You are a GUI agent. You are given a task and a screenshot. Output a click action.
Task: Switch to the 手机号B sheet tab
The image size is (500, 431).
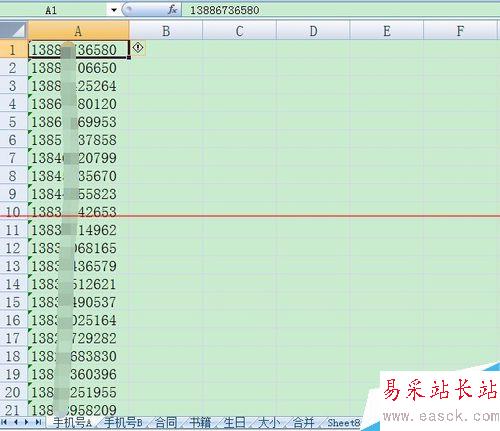coord(123,423)
